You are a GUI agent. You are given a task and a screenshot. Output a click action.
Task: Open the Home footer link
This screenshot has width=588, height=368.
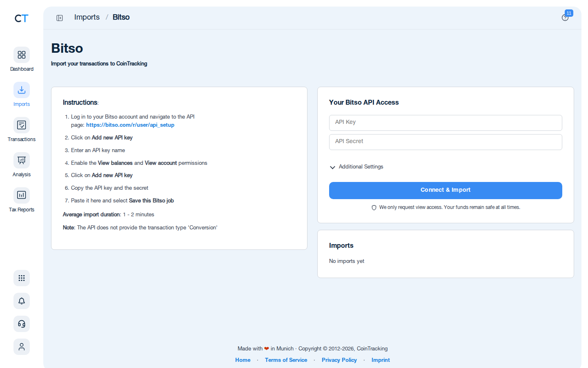[243, 360]
